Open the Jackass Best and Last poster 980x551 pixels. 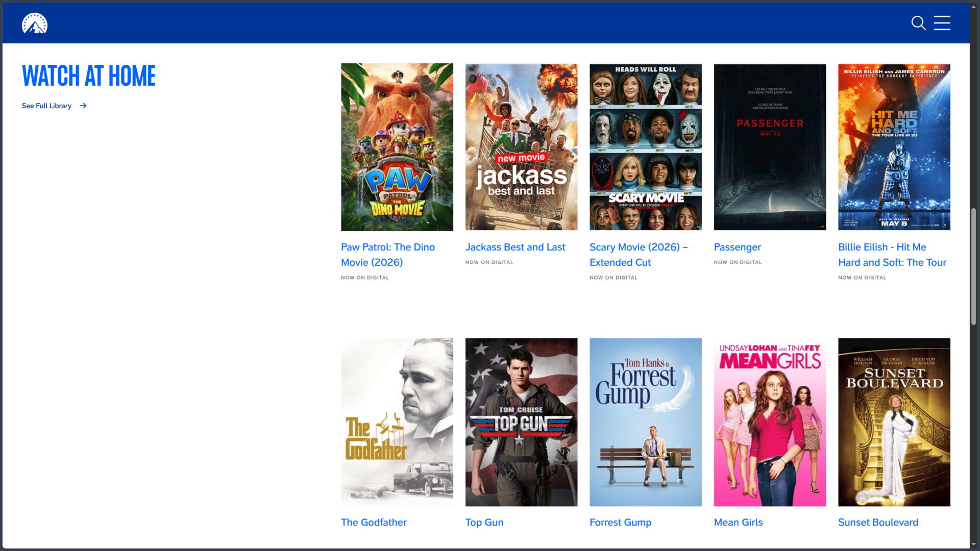point(521,147)
